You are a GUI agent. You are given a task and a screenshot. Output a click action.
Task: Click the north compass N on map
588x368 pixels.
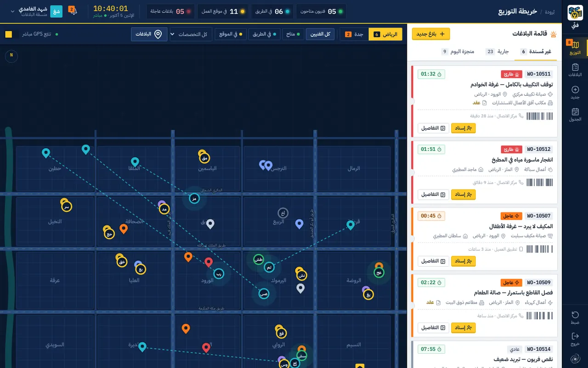(11, 56)
